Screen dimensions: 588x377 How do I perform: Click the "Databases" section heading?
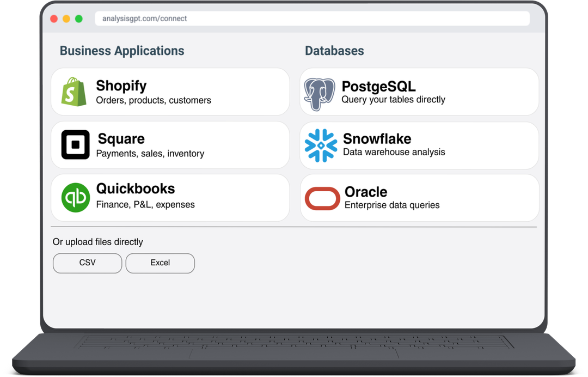click(334, 51)
